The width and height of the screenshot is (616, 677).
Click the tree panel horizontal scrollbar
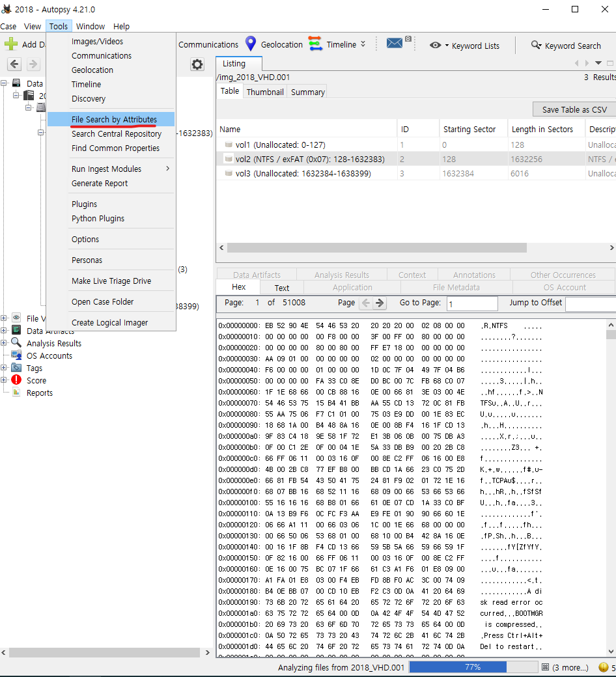[x=104, y=652]
